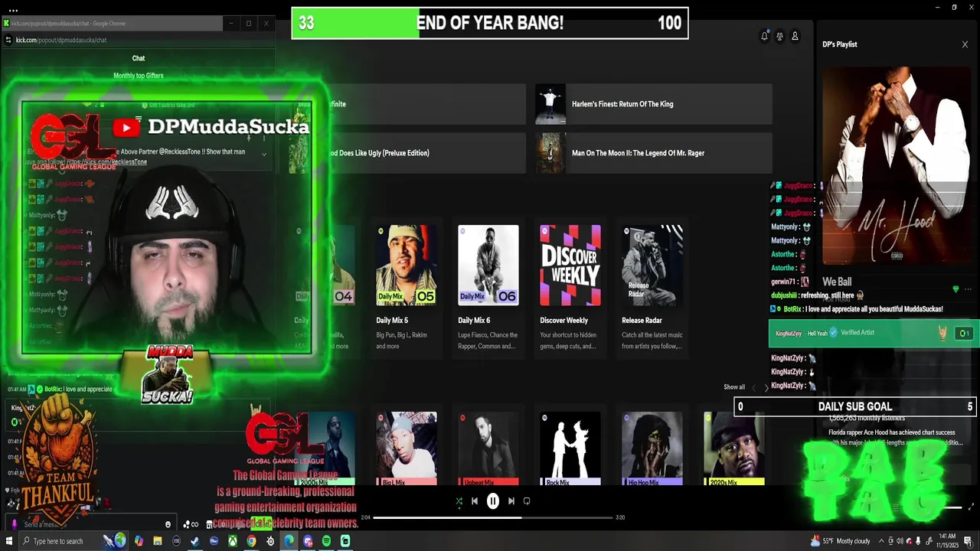Viewport: 980px width, 551px height.
Task: Toggle the saved checkmark beside We Ball
Action: (955, 289)
